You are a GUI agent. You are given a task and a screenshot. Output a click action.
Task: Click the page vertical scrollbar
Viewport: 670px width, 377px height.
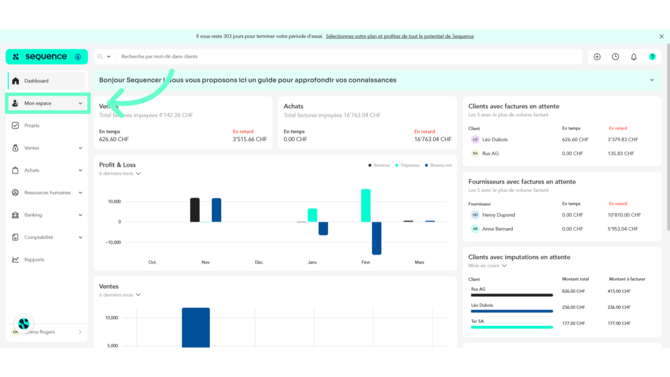[667, 138]
